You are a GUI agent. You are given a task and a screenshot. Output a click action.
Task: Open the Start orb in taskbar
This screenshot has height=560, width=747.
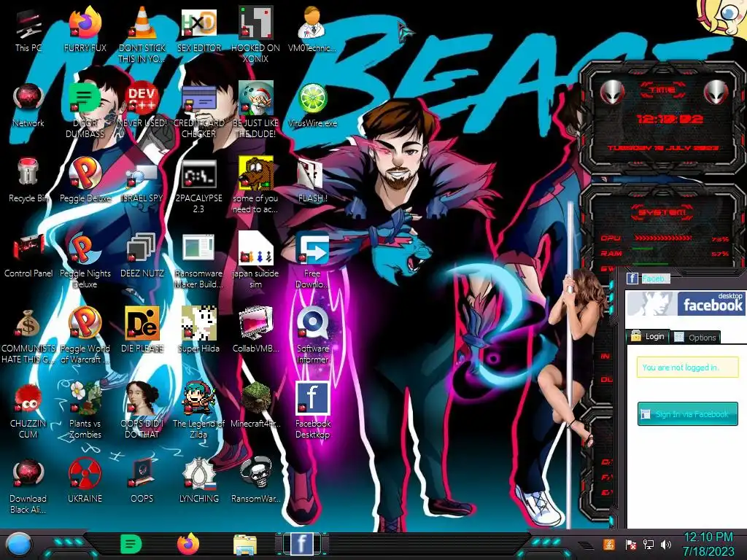pyautogui.click(x=19, y=545)
